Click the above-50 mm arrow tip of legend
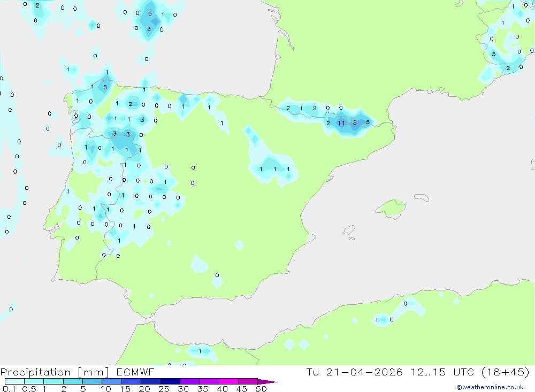Image resolution: width=535 pixels, height=392 pixels. click(x=268, y=382)
